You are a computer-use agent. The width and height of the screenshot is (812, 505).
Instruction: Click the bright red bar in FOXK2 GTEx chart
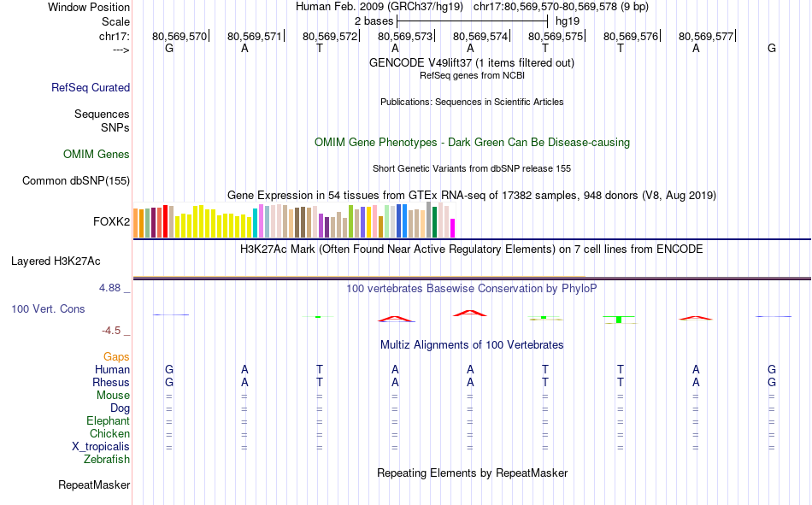pos(165,221)
